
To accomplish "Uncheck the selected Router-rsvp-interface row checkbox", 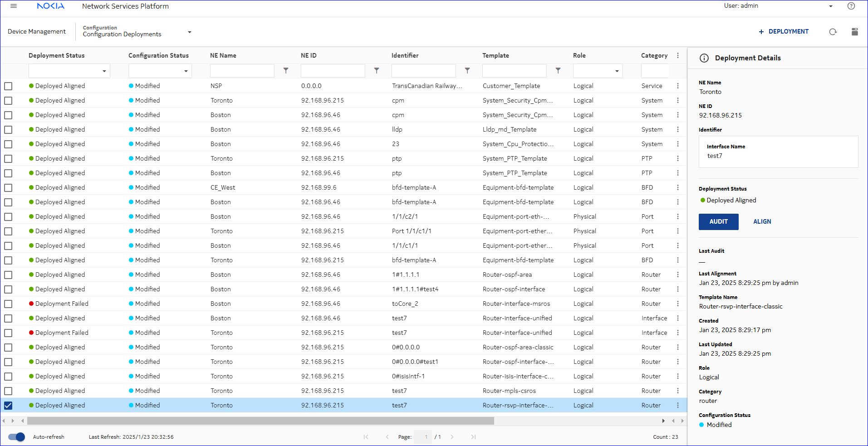I will (x=8, y=406).
